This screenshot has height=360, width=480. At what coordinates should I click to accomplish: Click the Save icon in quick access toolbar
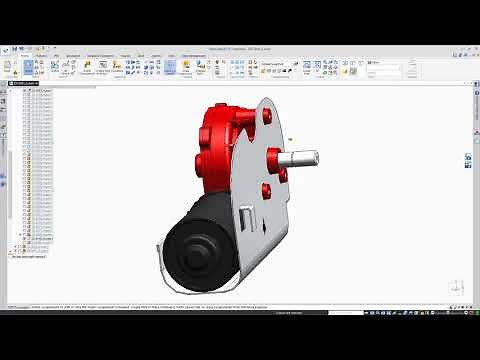coord(15,49)
